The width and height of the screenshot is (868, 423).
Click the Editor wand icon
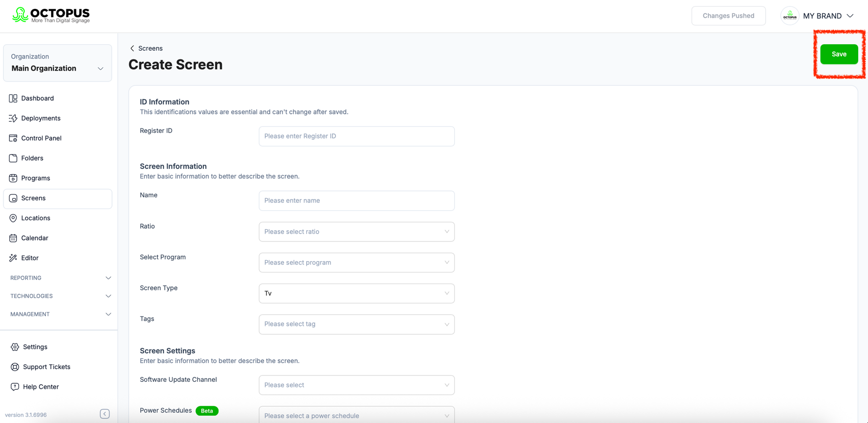(x=13, y=258)
